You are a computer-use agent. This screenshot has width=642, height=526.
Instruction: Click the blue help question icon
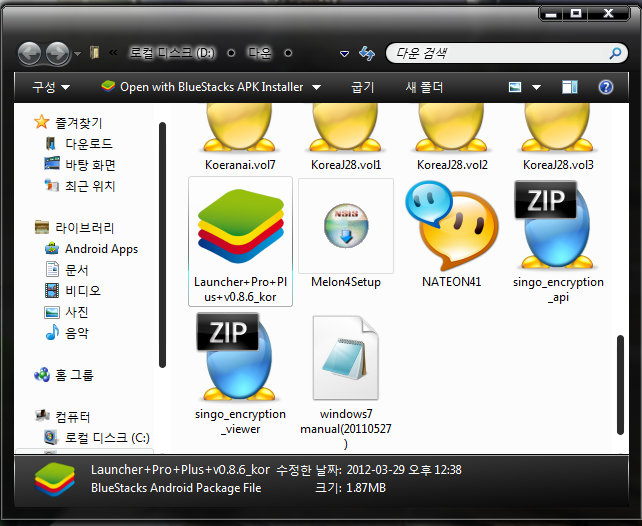(606, 87)
